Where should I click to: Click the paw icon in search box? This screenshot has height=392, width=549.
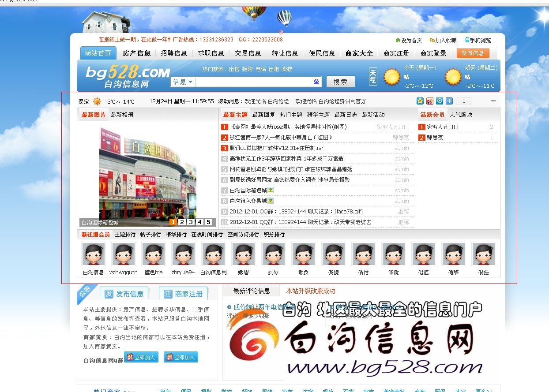[316, 82]
